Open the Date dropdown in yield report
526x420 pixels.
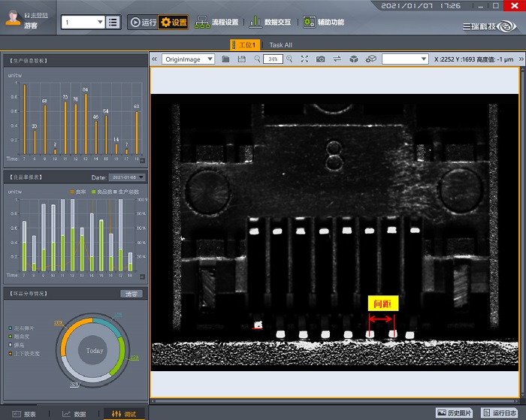click(128, 177)
